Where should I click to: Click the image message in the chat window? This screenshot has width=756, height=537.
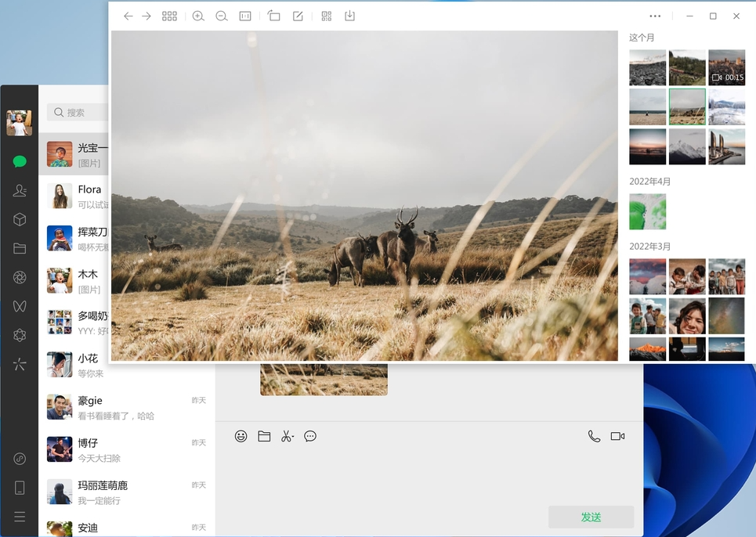point(324,380)
